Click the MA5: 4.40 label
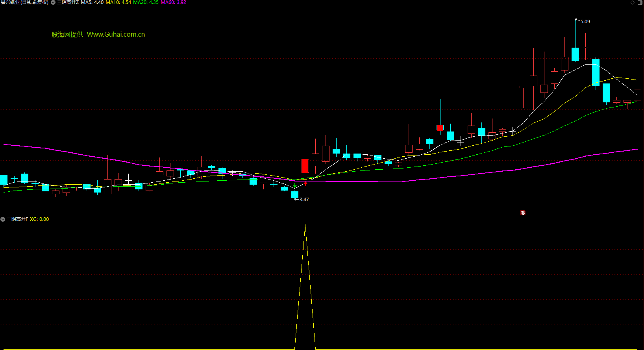 [92, 2]
